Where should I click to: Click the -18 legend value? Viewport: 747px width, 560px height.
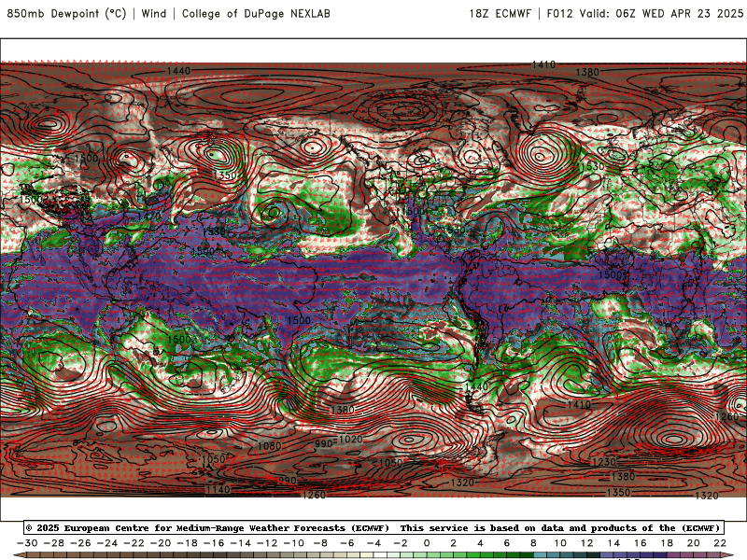pyautogui.click(x=188, y=543)
